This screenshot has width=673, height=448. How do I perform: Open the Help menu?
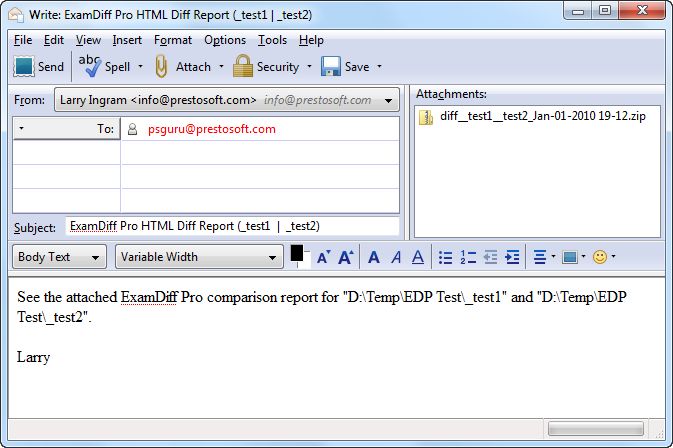coord(311,40)
